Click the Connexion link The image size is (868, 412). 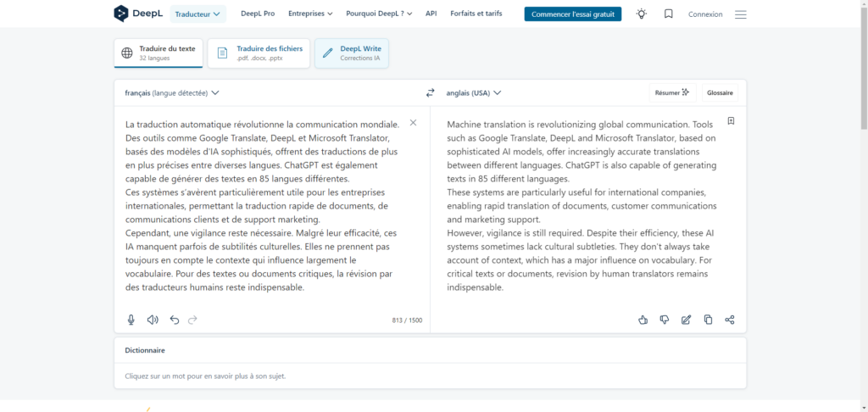[705, 14]
